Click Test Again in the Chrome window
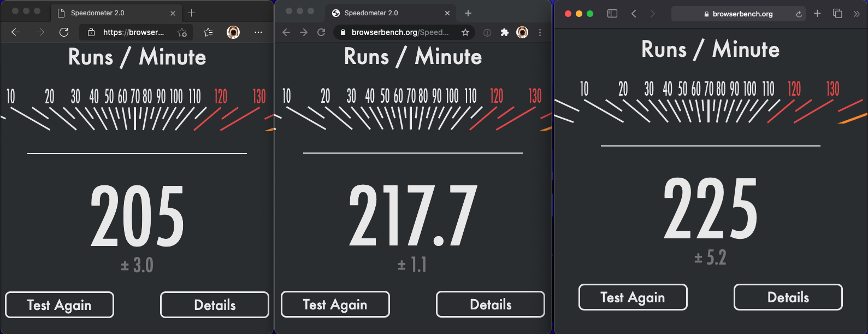 click(x=335, y=304)
